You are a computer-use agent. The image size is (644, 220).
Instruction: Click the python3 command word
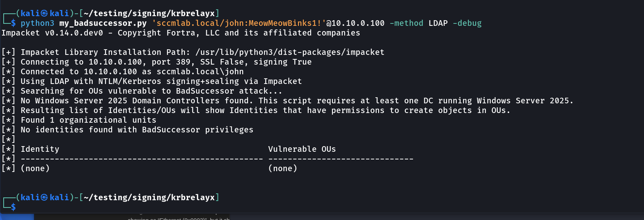pyautogui.click(x=37, y=23)
